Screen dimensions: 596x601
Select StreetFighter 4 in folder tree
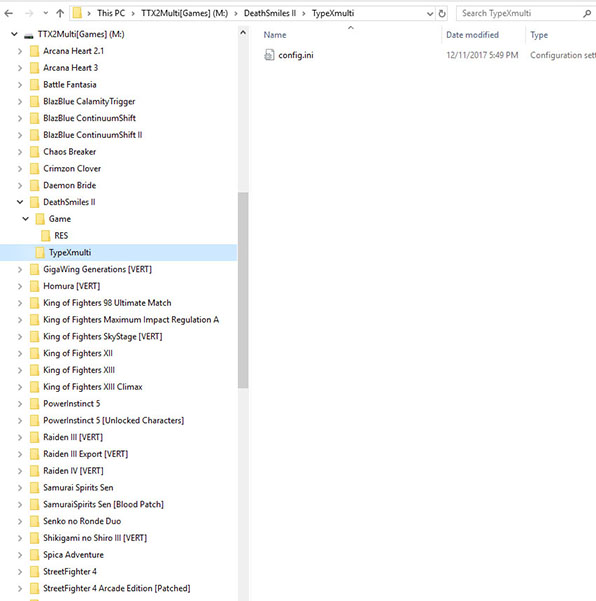point(70,571)
